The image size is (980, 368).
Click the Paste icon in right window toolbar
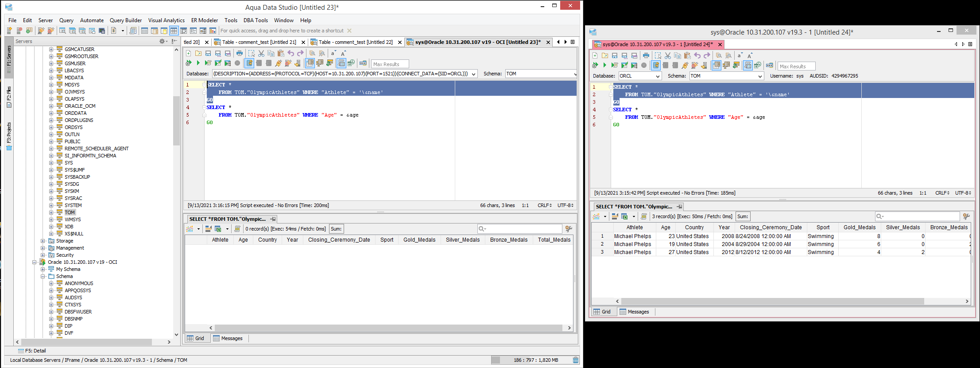coord(687,55)
